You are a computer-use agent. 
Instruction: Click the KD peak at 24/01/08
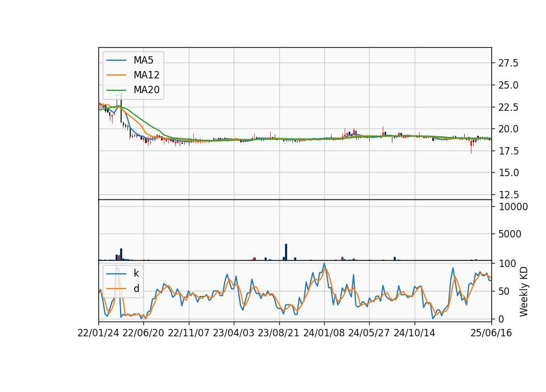pos(324,264)
